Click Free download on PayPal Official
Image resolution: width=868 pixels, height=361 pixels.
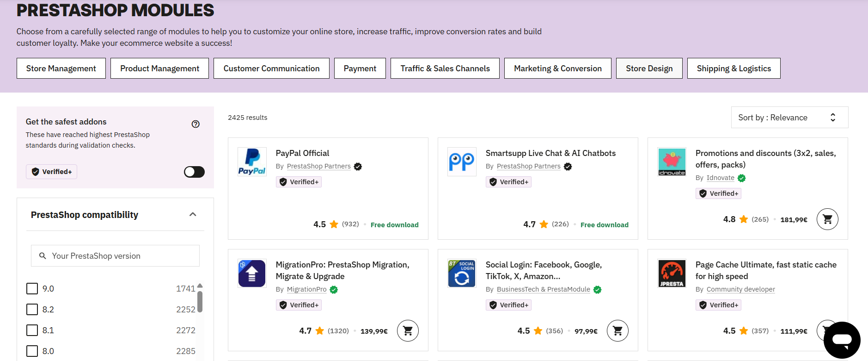click(394, 225)
